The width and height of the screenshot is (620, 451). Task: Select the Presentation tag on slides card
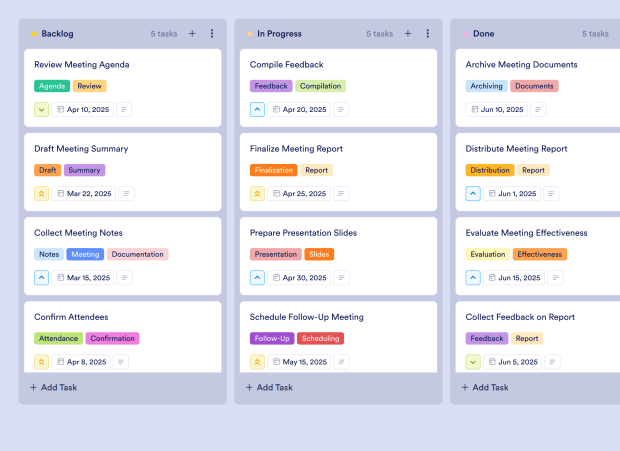(x=275, y=254)
